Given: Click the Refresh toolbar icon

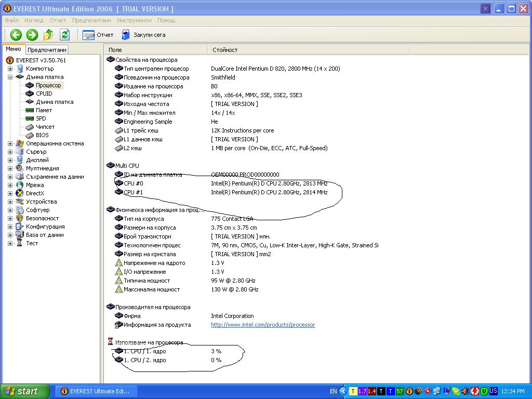Looking at the screenshot, I should [64, 35].
